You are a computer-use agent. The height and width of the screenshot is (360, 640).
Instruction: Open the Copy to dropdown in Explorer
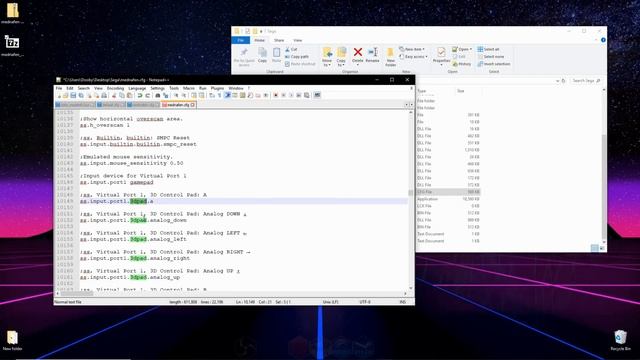click(341, 57)
